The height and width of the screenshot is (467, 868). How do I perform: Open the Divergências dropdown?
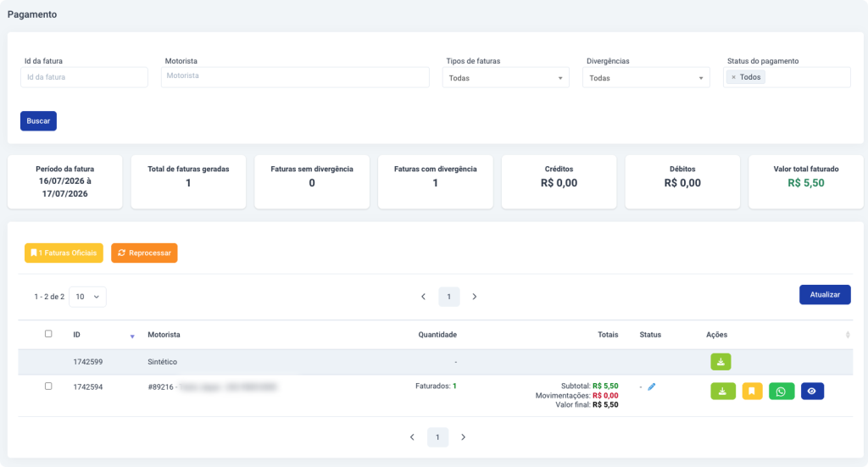tap(646, 77)
